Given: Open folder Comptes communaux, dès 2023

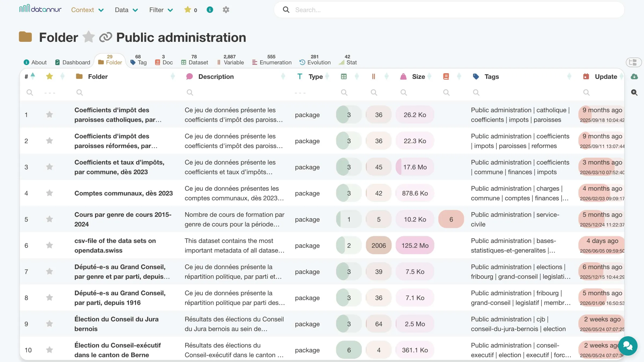Looking at the screenshot, I should click(124, 193).
